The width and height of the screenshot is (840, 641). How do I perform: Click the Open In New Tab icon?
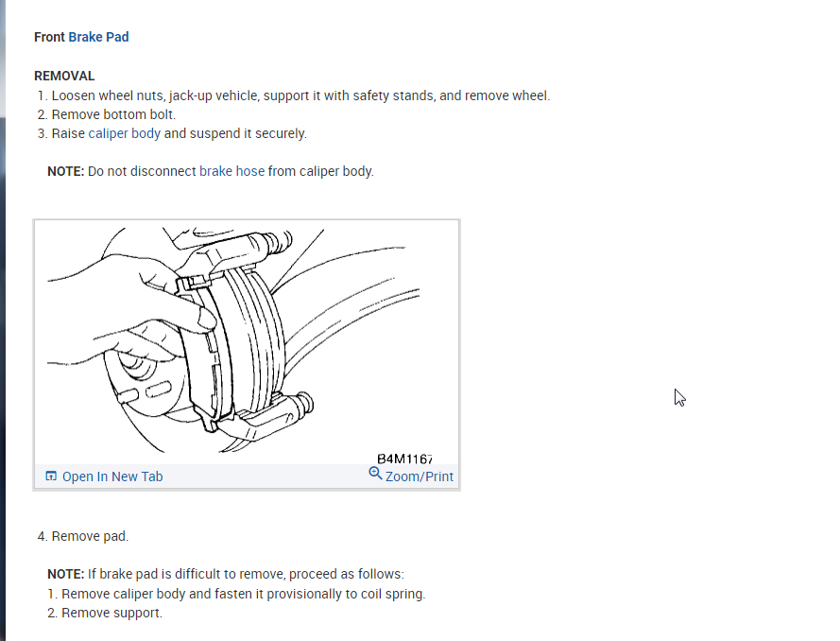51,476
